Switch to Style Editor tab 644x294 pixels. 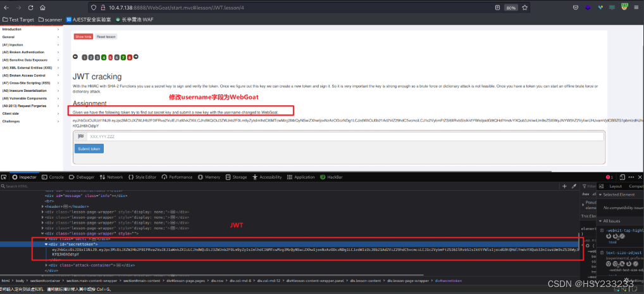point(142,177)
